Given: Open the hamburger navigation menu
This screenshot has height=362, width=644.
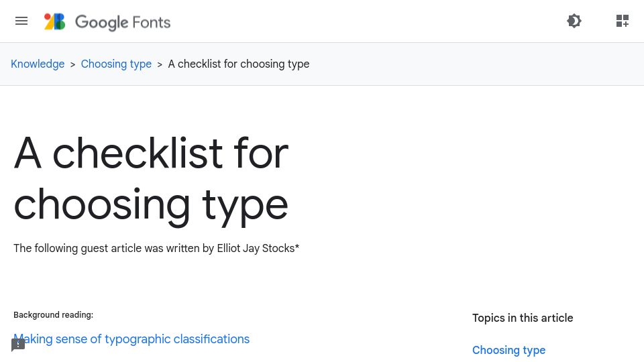Looking at the screenshot, I should pyautogui.click(x=21, y=21).
